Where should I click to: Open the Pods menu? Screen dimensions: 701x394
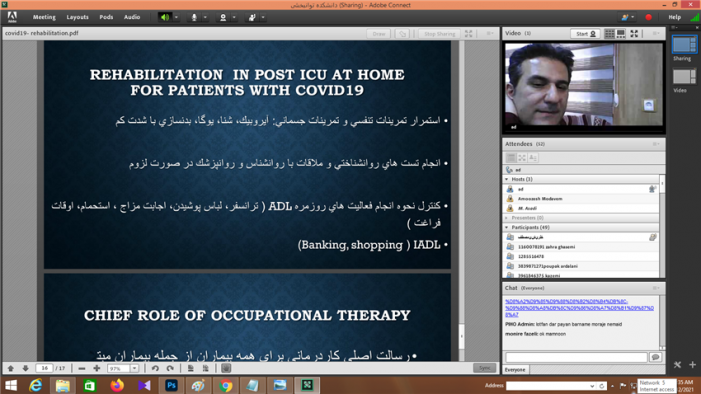[x=106, y=17]
